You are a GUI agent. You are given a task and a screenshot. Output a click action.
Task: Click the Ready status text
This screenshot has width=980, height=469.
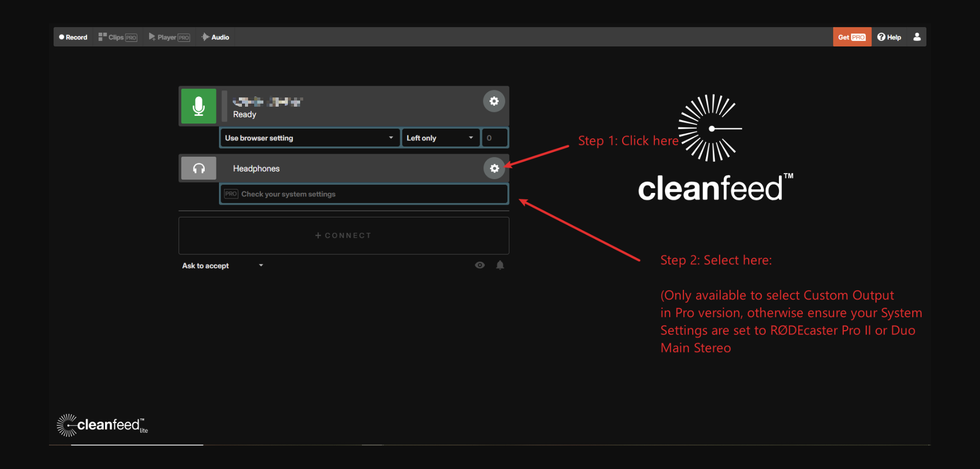point(244,114)
